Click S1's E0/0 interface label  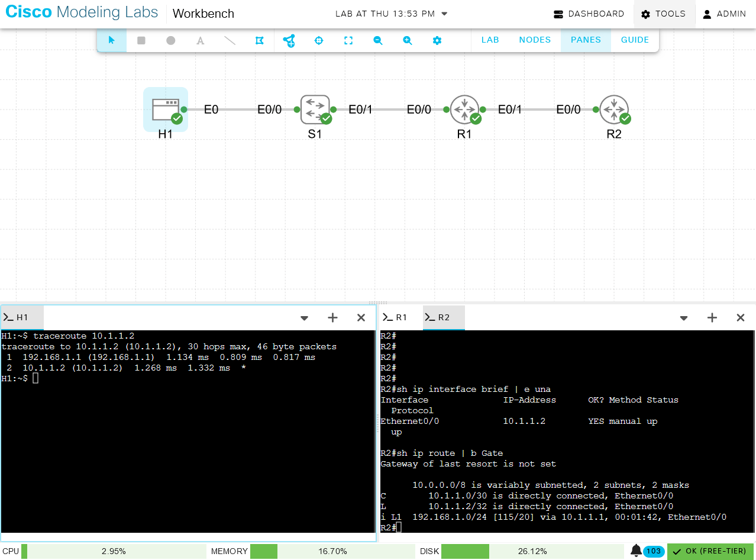click(270, 110)
